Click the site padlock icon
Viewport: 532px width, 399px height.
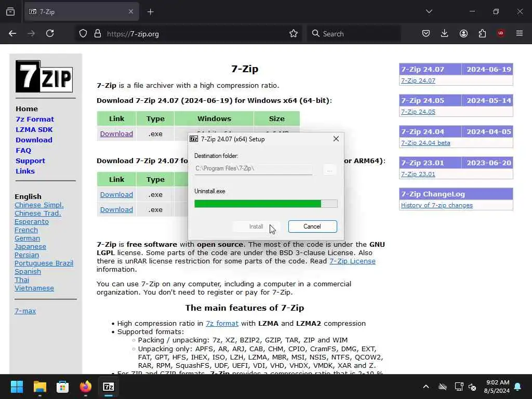point(98,34)
